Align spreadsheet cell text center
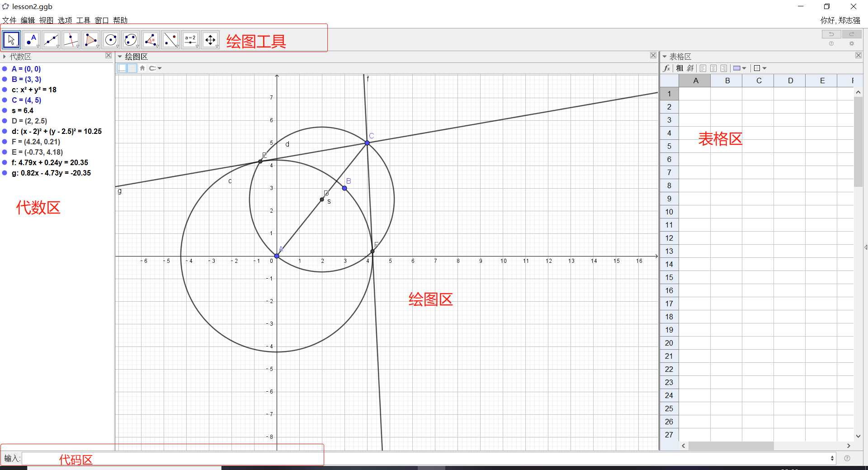The image size is (868, 470). pos(713,68)
